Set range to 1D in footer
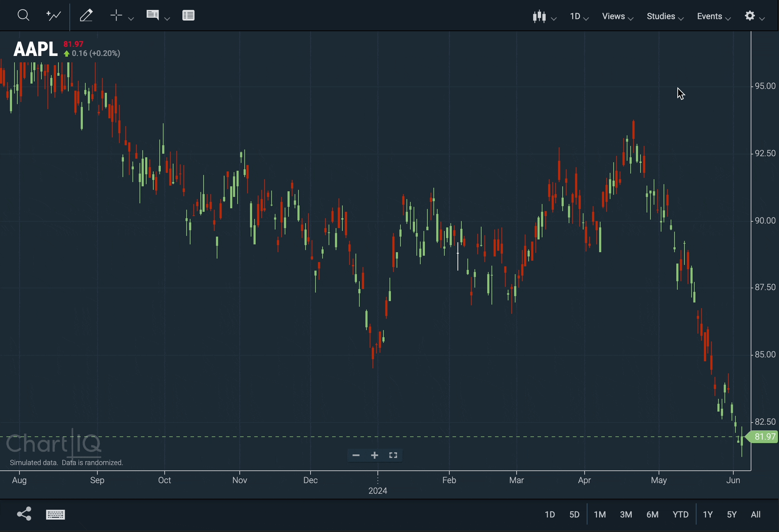The width and height of the screenshot is (779, 532). [550, 514]
